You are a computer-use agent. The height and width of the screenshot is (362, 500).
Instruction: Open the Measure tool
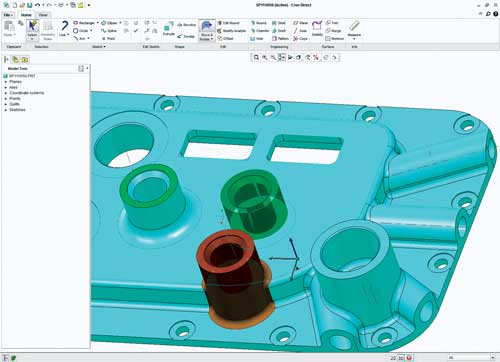(354, 29)
